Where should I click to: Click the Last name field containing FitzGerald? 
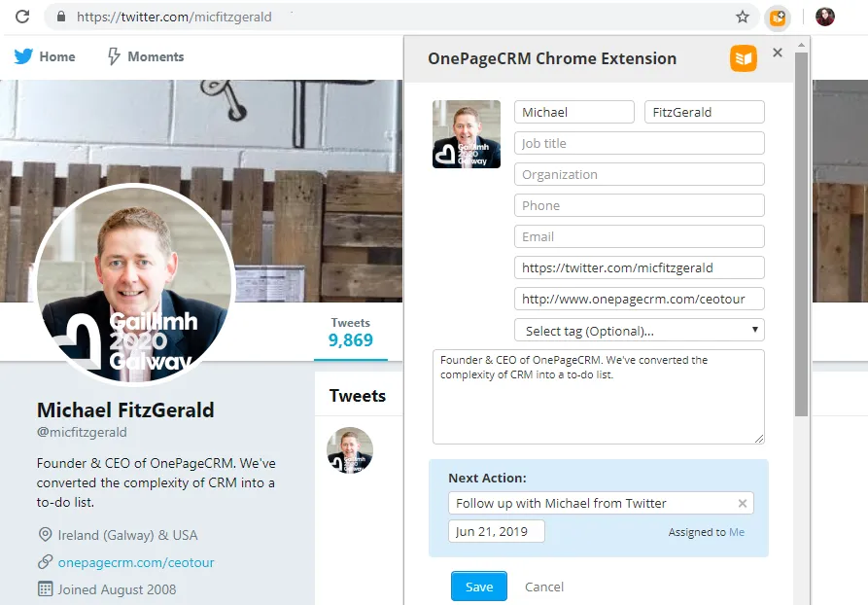click(x=704, y=112)
